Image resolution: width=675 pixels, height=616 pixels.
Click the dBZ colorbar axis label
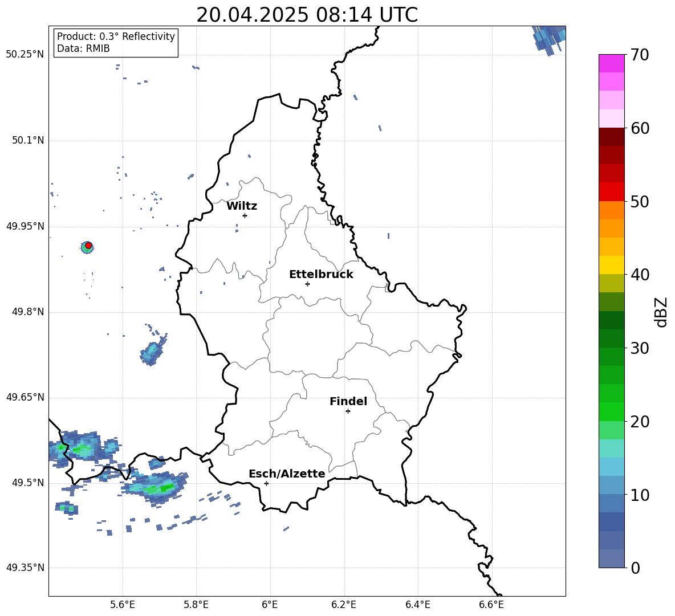point(662,312)
